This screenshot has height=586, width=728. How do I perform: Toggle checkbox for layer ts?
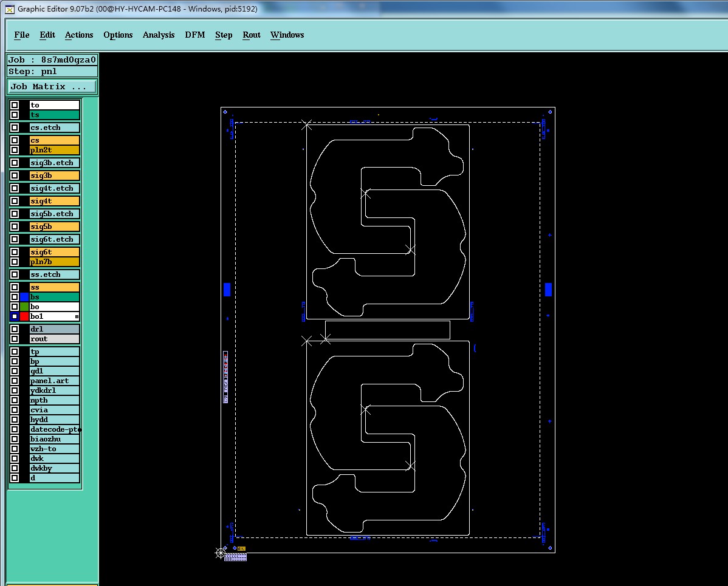click(15, 115)
